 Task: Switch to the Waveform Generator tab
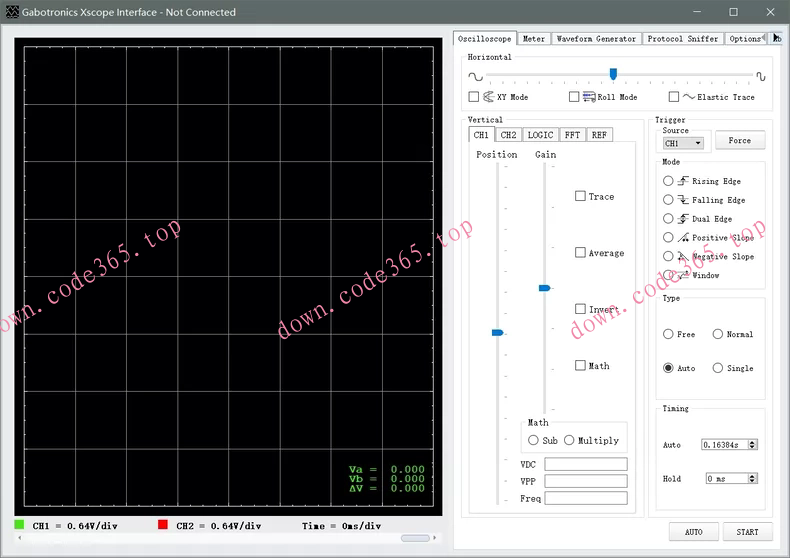[x=596, y=39]
